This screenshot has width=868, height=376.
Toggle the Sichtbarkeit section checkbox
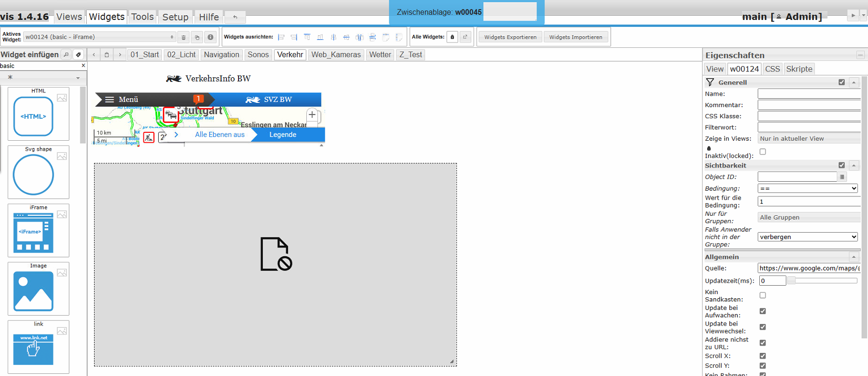(x=842, y=165)
